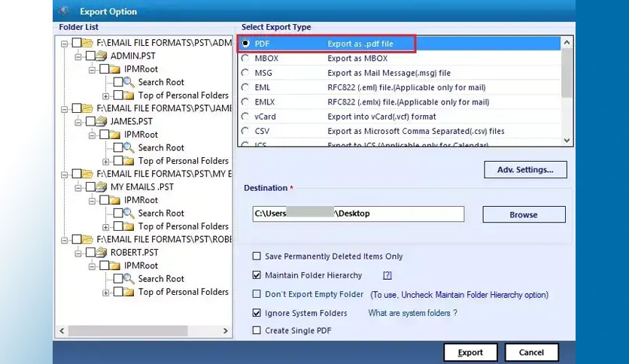Select the MBOX export radio button

point(245,58)
